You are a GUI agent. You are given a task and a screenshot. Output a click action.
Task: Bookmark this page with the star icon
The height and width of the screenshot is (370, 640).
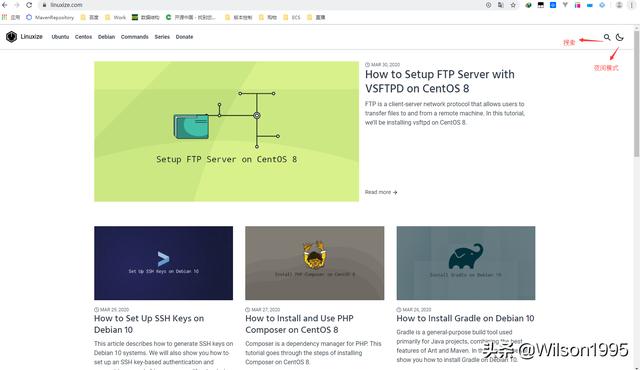[513, 5]
